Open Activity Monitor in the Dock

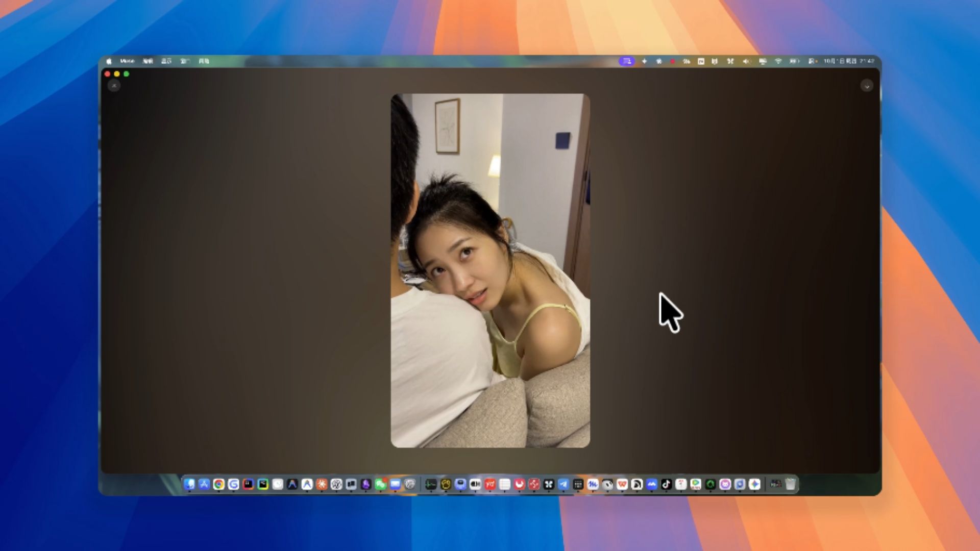click(x=431, y=484)
